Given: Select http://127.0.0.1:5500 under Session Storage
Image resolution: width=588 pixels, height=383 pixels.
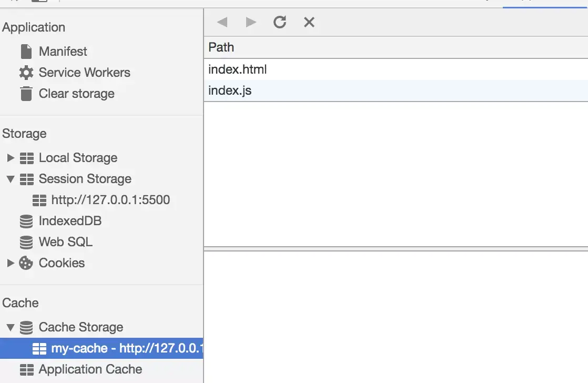Looking at the screenshot, I should coord(110,200).
